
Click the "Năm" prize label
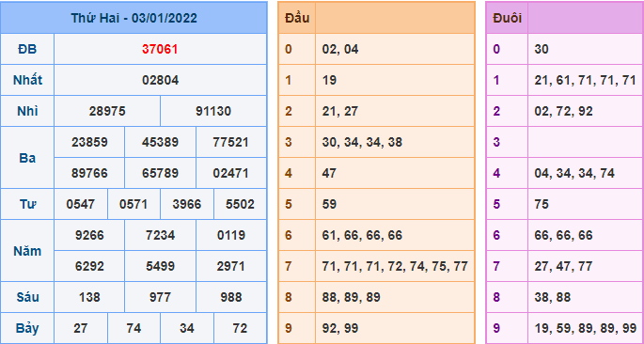point(27,251)
